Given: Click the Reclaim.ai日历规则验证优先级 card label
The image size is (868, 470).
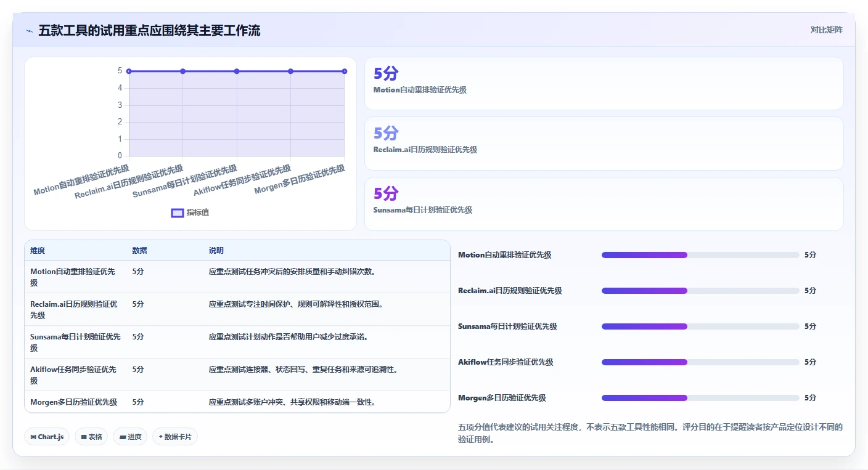Looking at the screenshot, I should pos(425,150).
